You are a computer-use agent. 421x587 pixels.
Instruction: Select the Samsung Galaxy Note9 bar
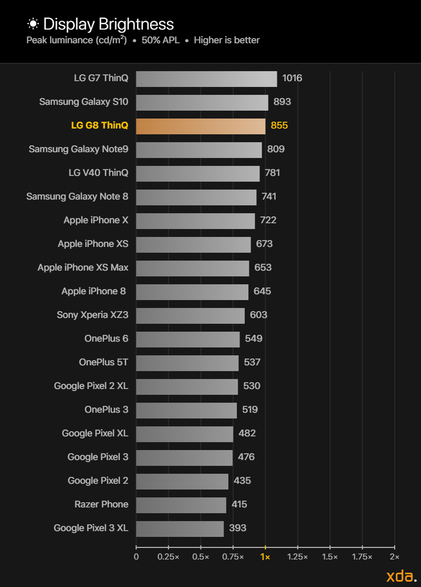(x=199, y=150)
